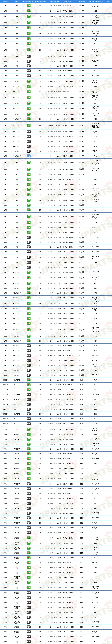
Task: Click the ON icon in the Passat 3B3 BGW, BHW row
Action: (29, 518)
